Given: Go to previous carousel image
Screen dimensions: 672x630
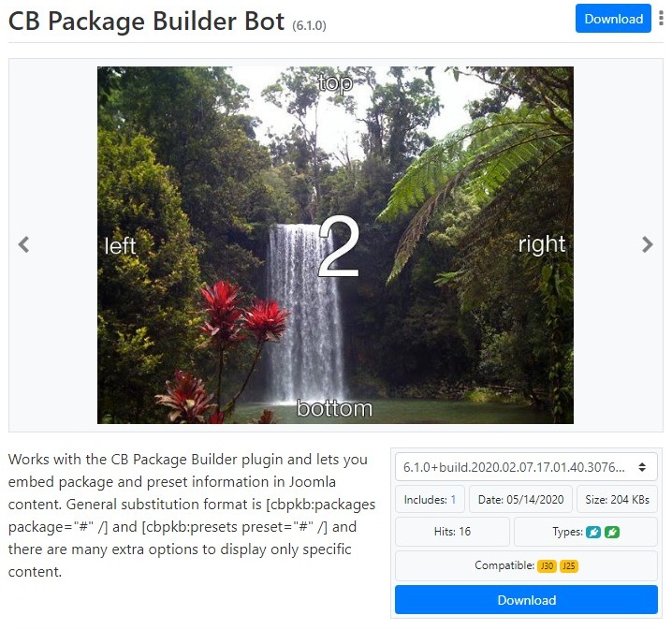Looking at the screenshot, I should point(23,244).
